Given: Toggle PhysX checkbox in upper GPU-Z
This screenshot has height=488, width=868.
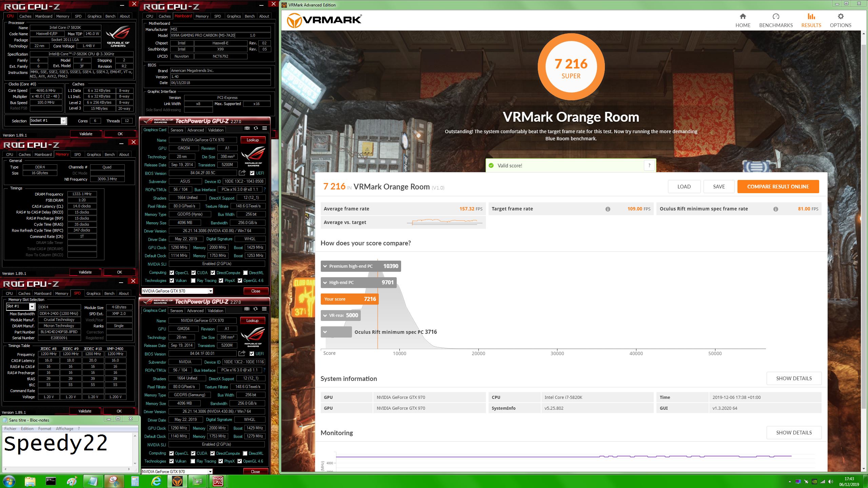Looking at the screenshot, I should coord(221,281).
